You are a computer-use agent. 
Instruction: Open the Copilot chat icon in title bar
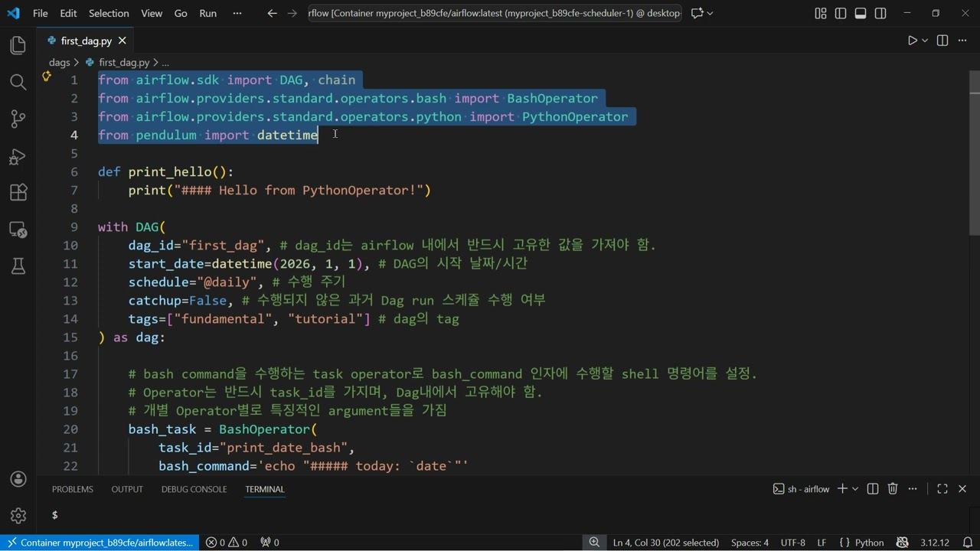point(697,13)
